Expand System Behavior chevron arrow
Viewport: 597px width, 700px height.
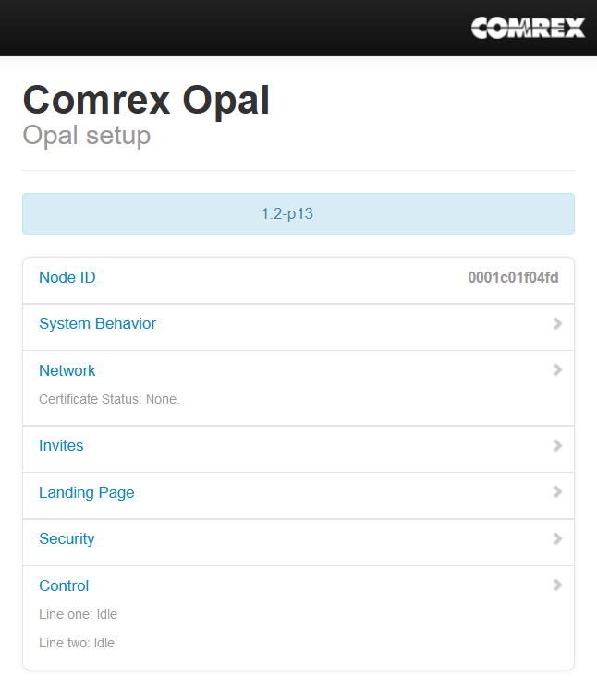pyautogui.click(x=557, y=323)
